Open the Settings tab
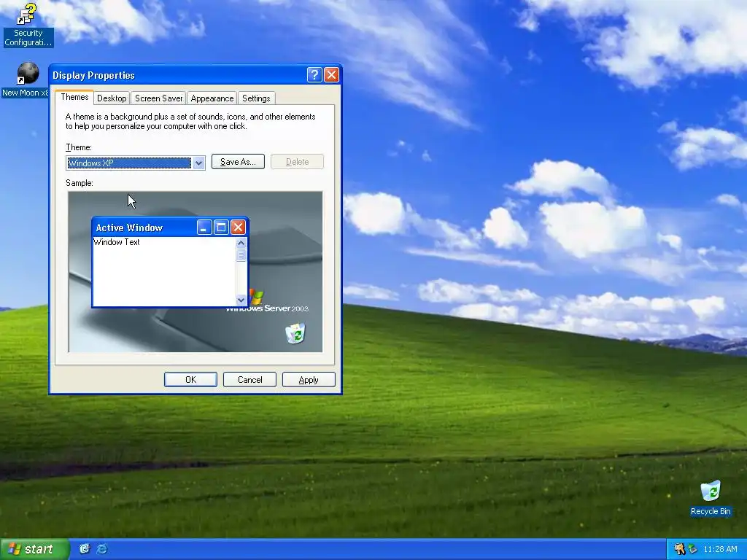The height and width of the screenshot is (560, 747). (256, 98)
